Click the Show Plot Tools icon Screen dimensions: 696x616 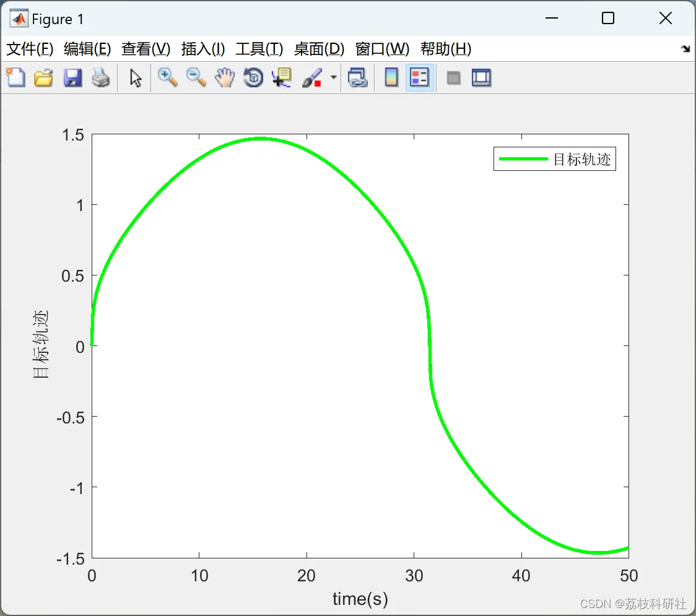tap(481, 77)
